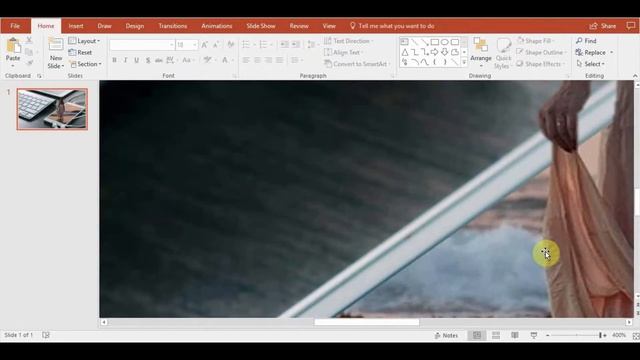Click the Cut scissors icon

coord(29,40)
